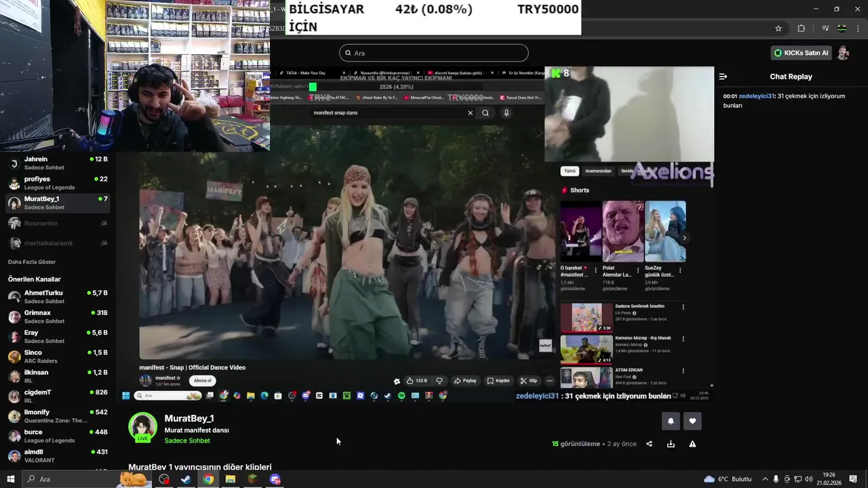Open cigdemT channel in sidebar
Viewport: 868px width, 488px height.
tap(58, 396)
